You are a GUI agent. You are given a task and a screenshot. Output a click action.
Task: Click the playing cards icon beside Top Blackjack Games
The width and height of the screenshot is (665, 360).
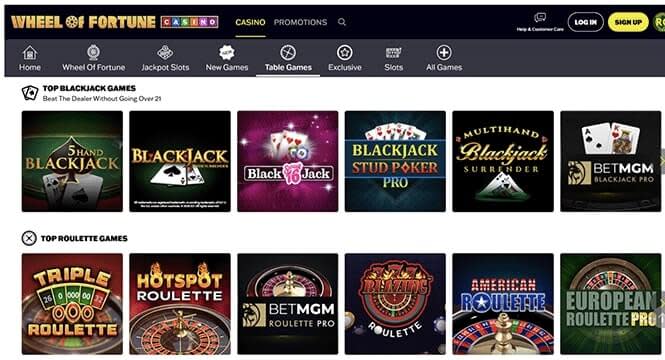[30, 93]
